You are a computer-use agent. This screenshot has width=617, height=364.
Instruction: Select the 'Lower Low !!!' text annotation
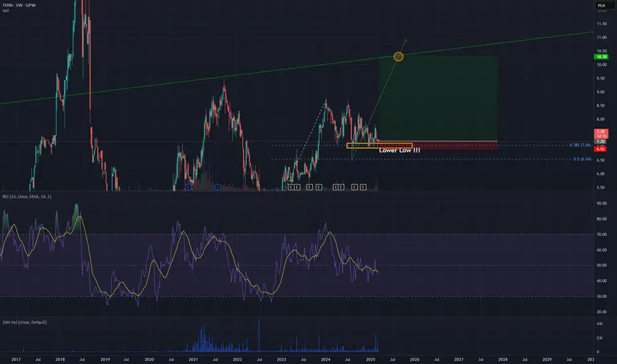[x=399, y=150]
